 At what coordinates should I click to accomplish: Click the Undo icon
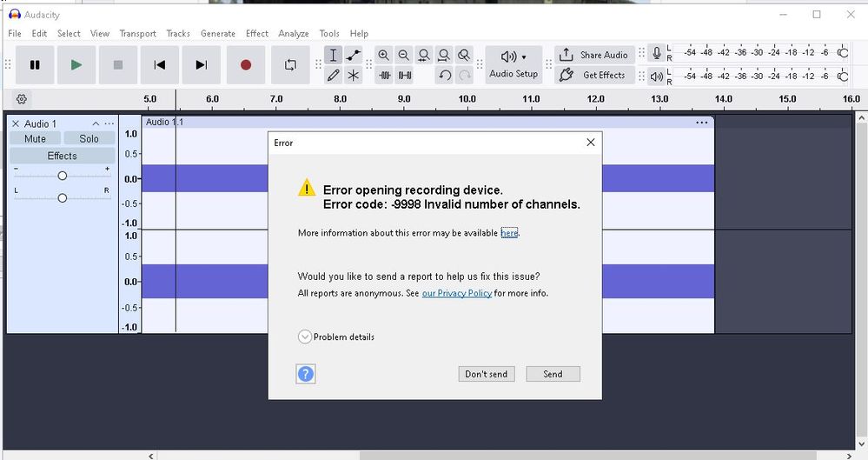[445, 75]
